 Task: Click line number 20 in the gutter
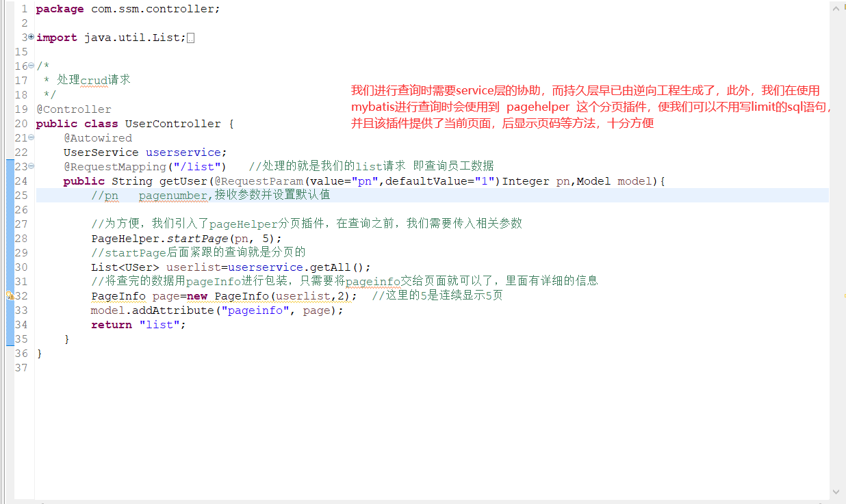21,123
